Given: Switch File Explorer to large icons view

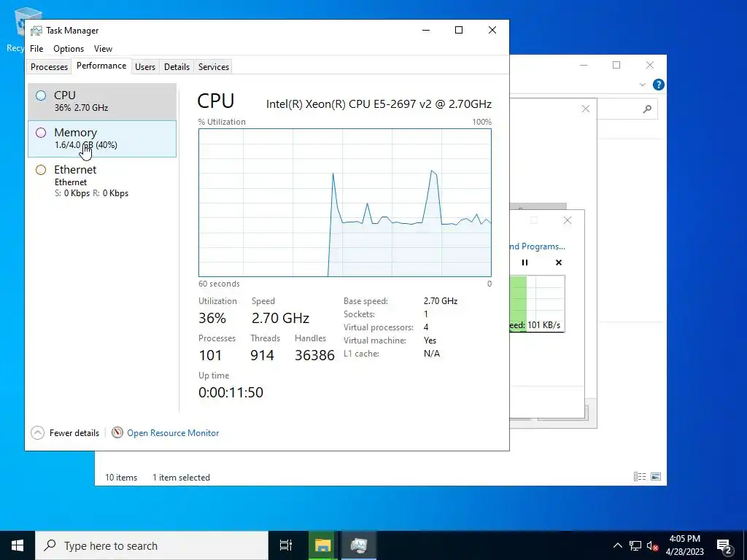Looking at the screenshot, I should point(656,477).
